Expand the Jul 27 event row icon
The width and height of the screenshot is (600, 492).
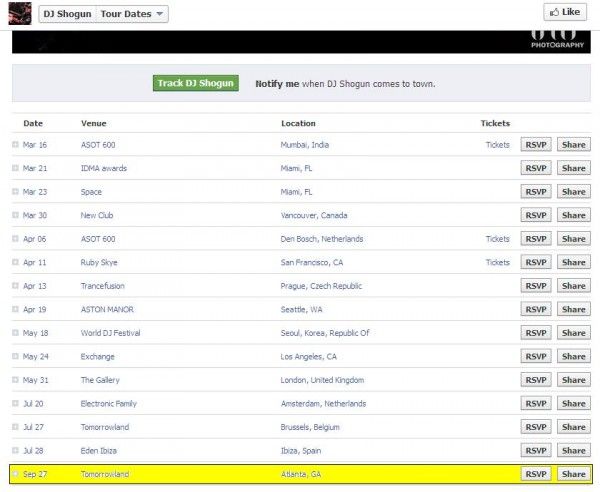(x=15, y=427)
